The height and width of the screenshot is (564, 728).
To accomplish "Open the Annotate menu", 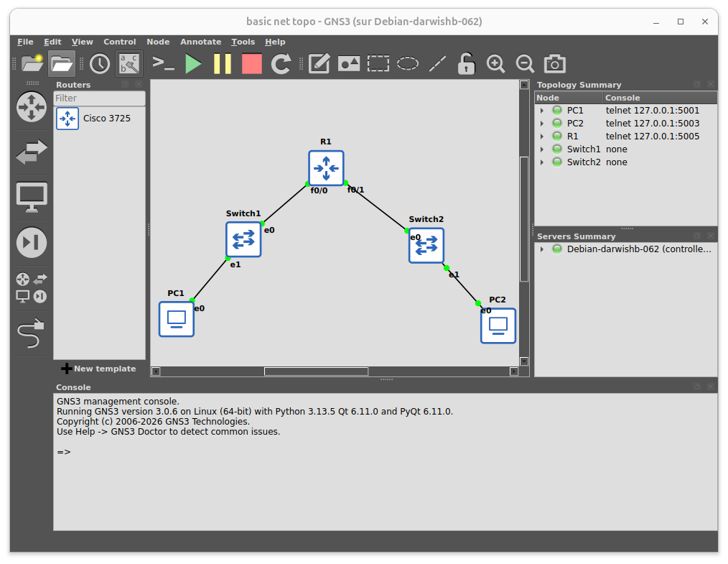I will 200,42.
